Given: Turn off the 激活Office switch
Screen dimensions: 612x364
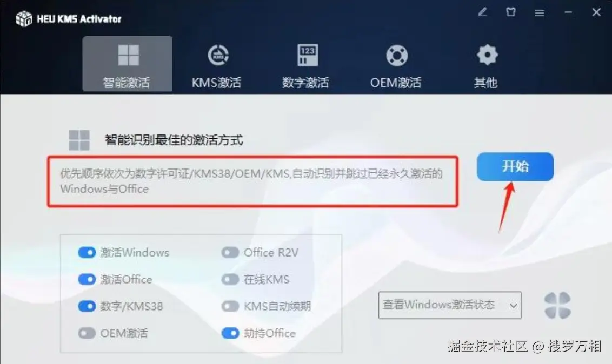Looking at the screenshot, I should tap(87, 279).
